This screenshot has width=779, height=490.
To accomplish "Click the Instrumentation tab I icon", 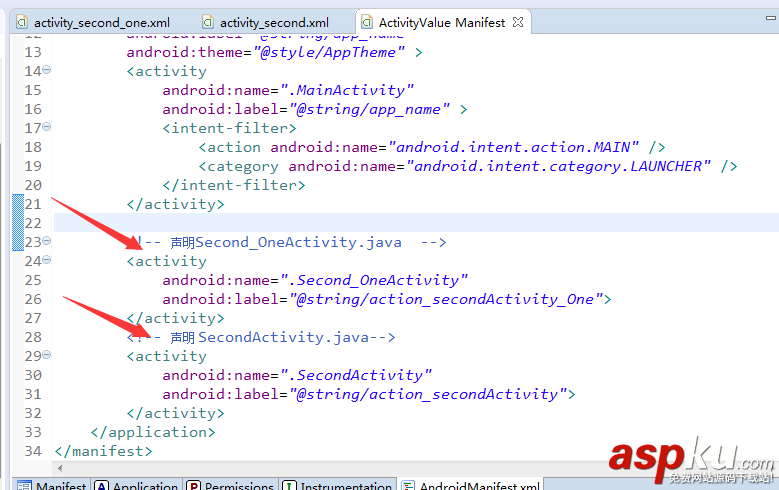I will (289, 484).
